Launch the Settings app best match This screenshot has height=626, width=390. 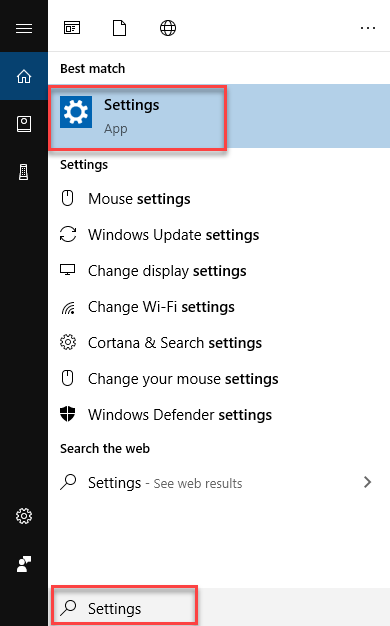click(219, 116)
